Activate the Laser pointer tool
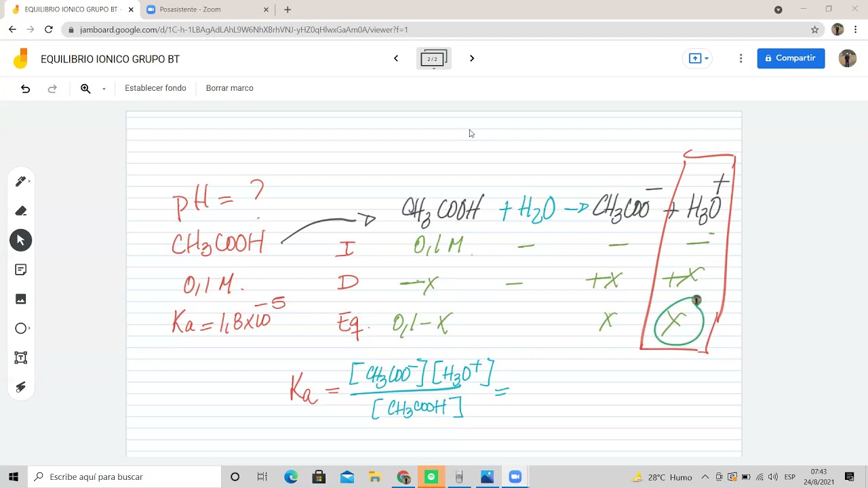Viewport: 868px width, 488px height. pyautogui.click(x=20, y=387)
